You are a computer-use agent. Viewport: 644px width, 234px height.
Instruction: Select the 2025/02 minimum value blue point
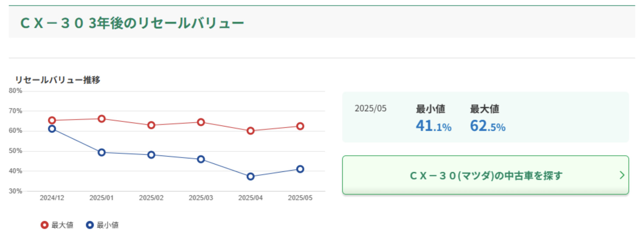coord(151,155)
